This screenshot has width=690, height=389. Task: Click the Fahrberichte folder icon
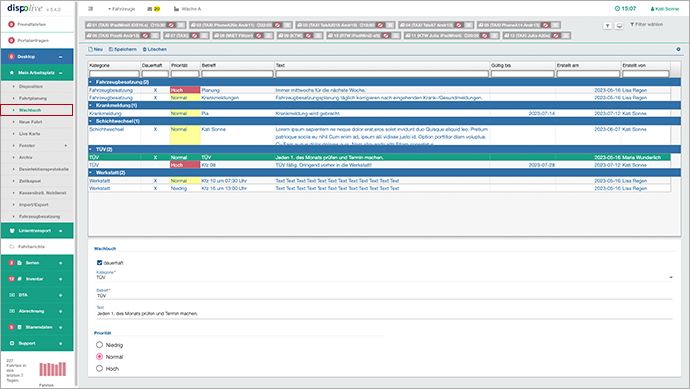12,247
